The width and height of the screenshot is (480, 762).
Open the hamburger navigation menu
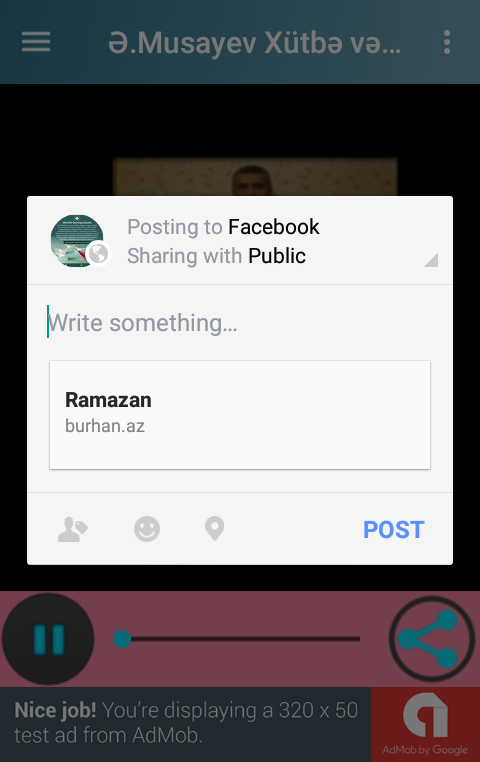(36, 42)
